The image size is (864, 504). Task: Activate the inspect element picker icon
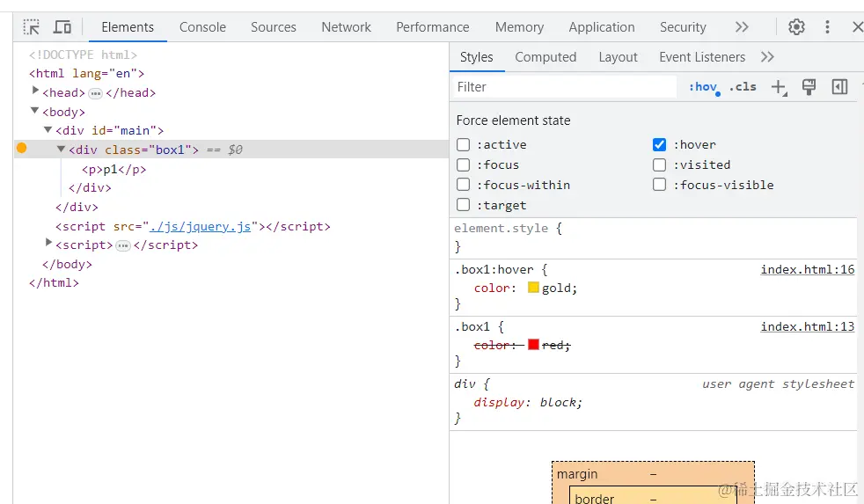[32, 27]
